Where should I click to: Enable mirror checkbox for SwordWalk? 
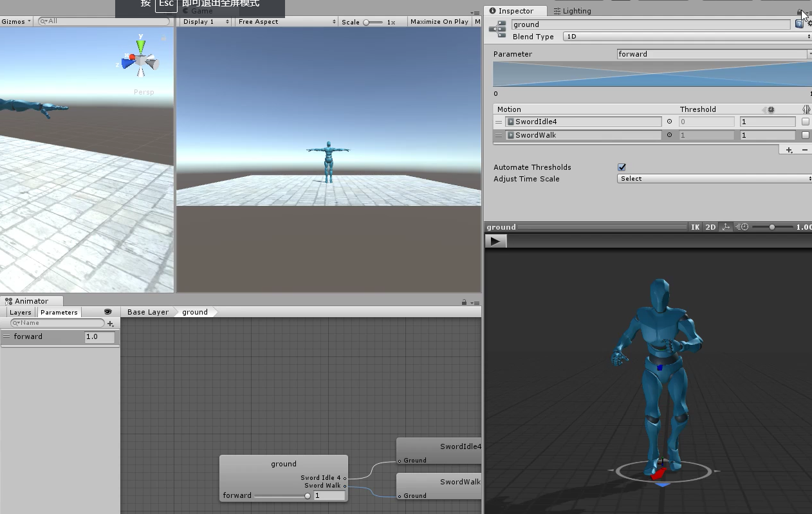(x=806, y=135)
